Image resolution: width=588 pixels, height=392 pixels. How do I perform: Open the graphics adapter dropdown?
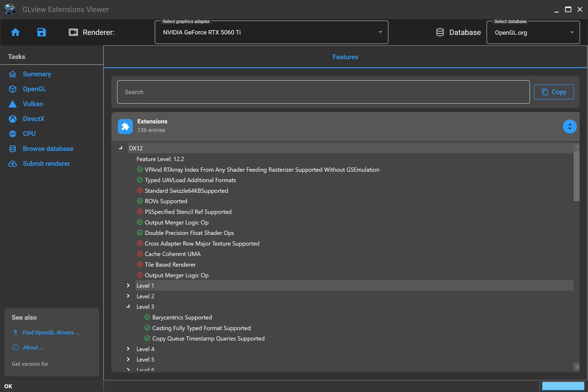coord(271,32)
